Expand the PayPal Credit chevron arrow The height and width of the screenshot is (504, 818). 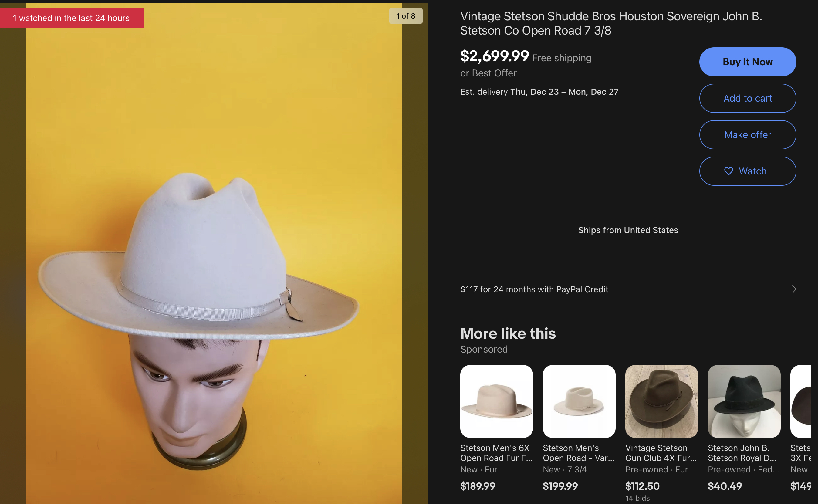794,289
